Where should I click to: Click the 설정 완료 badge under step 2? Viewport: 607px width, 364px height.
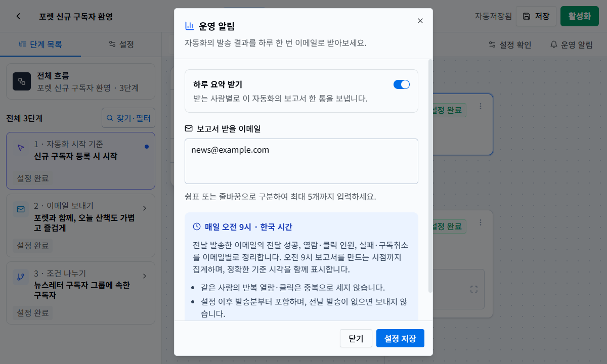pyautogui.click(x=33, y=246)
